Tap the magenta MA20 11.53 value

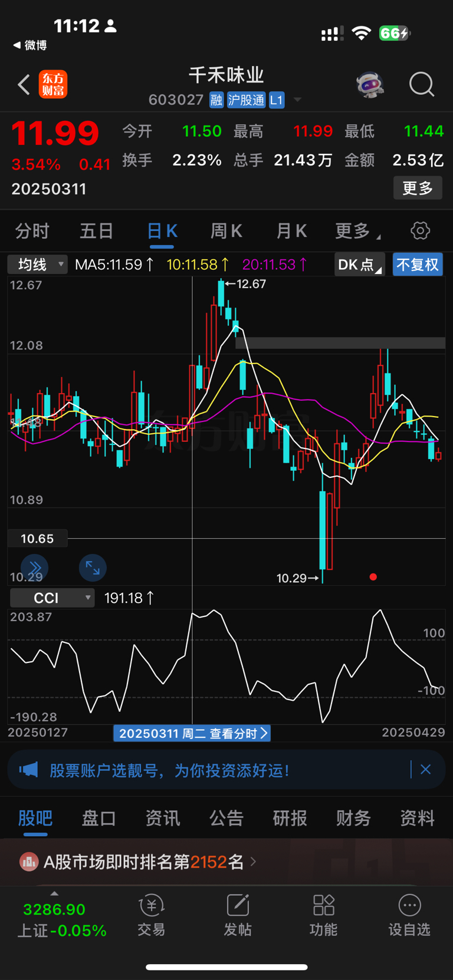coord(274,265)
